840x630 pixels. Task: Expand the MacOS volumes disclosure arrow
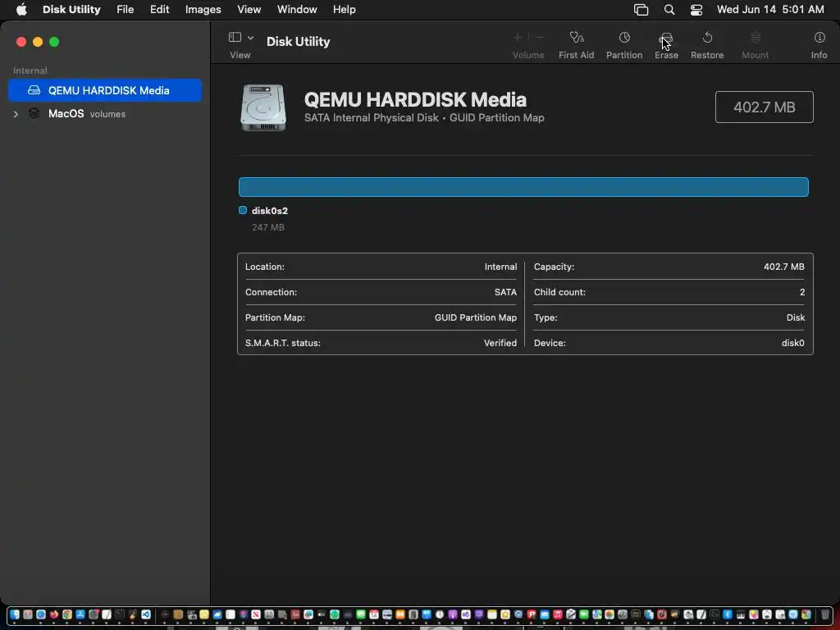[x=16, y=114]
